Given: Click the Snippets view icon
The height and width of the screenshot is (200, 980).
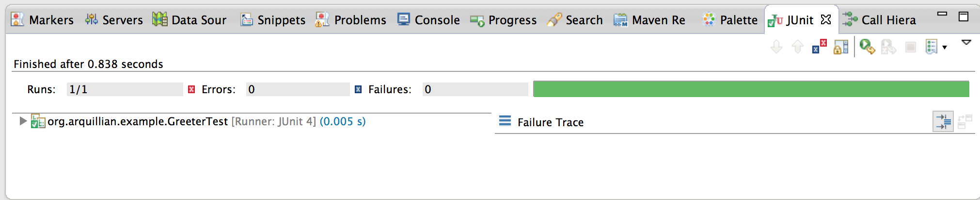Looking at the screenshot, I should 247,20.
